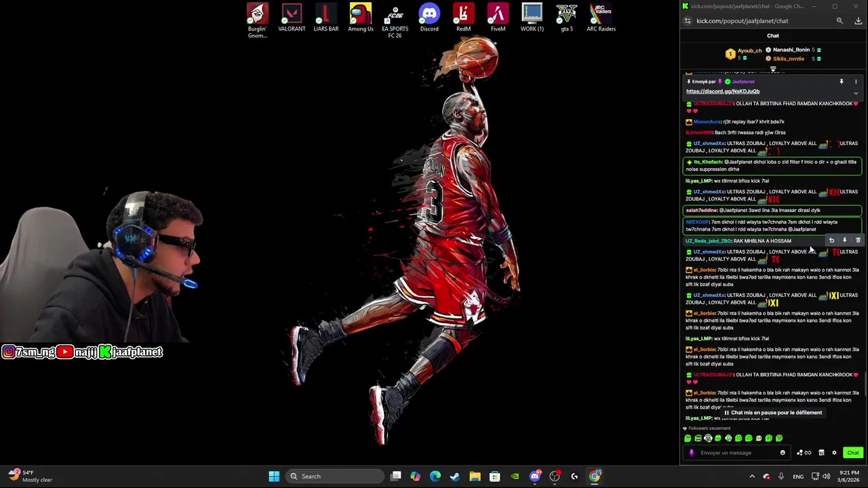
Task: Switch to Google Chrome on the taskbar
Action: 595,476
